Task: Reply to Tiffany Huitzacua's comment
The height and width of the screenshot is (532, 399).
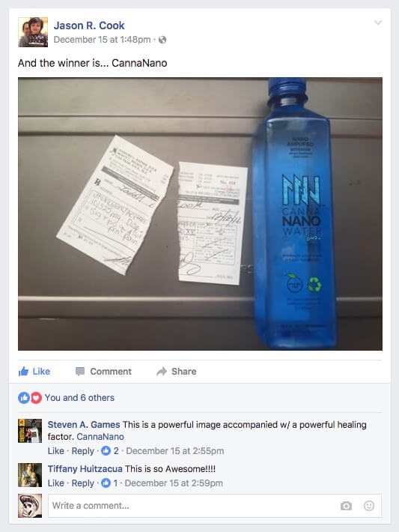Action: [x=82, y=483]
